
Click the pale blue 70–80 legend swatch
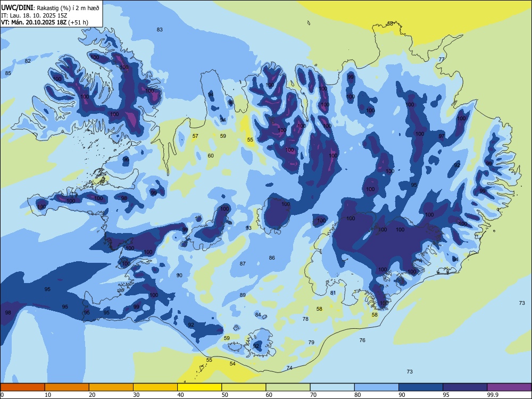tap(332, 387)
